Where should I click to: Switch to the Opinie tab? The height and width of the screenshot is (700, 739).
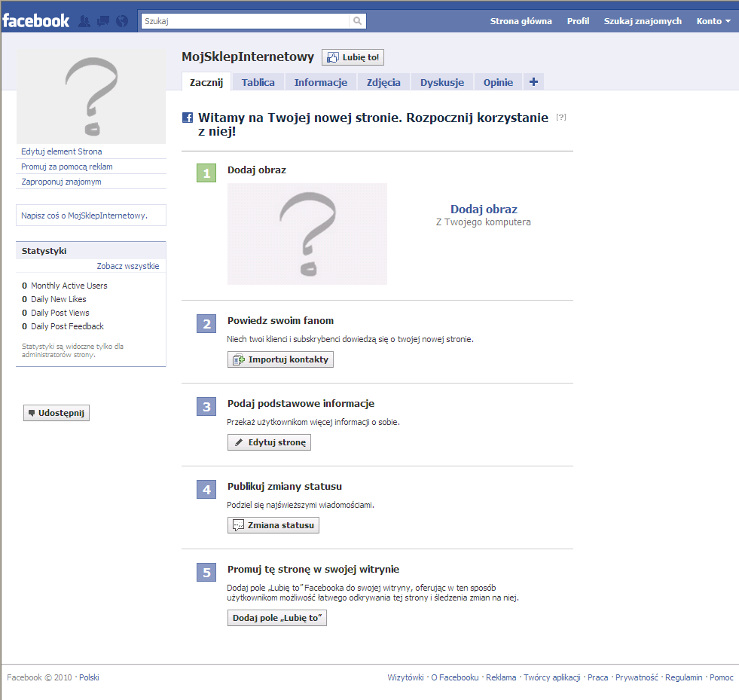(x=498, y=82)
